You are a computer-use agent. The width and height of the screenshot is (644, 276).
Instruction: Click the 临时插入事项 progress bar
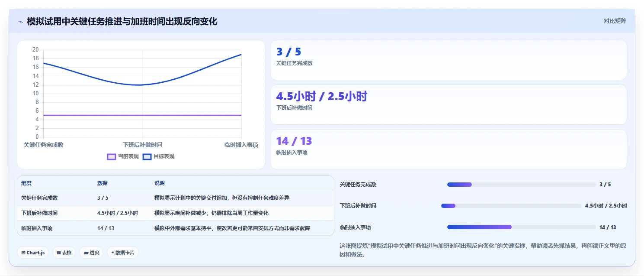pos(521,227)
